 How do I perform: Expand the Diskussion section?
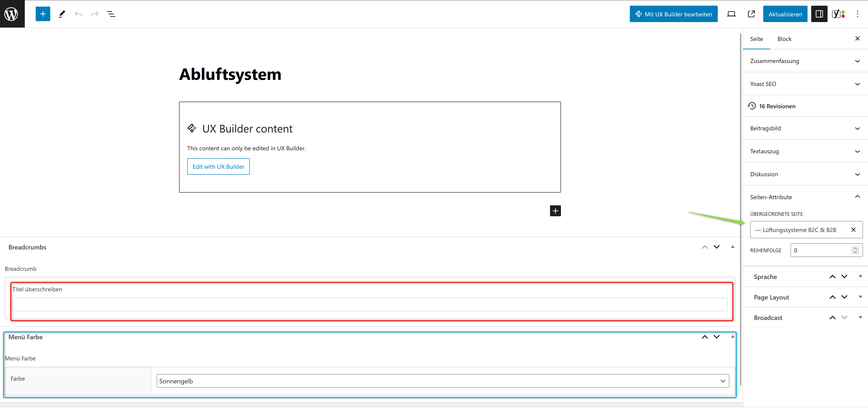tap(805, 174)
